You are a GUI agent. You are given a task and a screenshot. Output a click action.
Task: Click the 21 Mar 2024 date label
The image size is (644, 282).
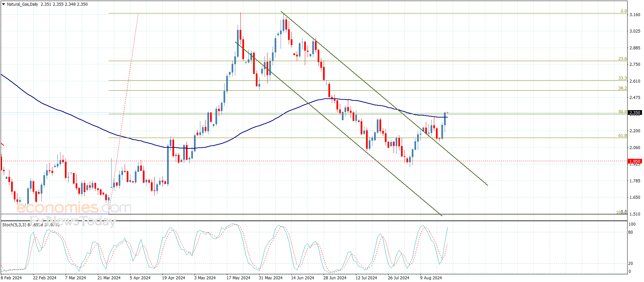coord(109,278)
